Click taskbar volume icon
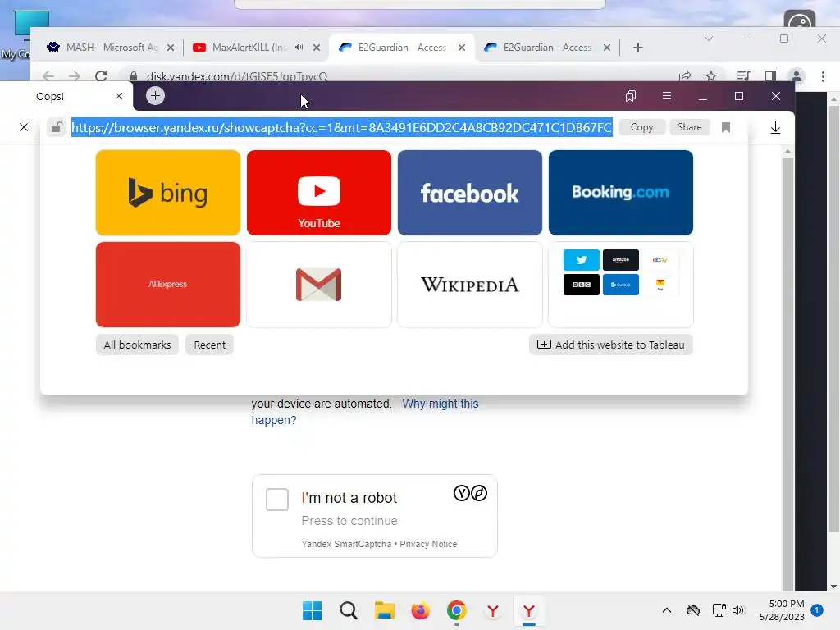 point(738,610)
